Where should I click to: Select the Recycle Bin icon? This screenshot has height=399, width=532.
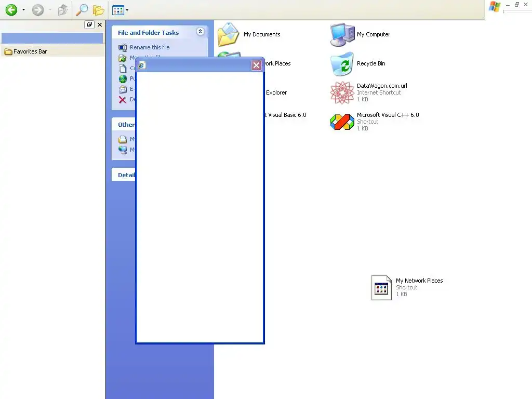(342, 64)
